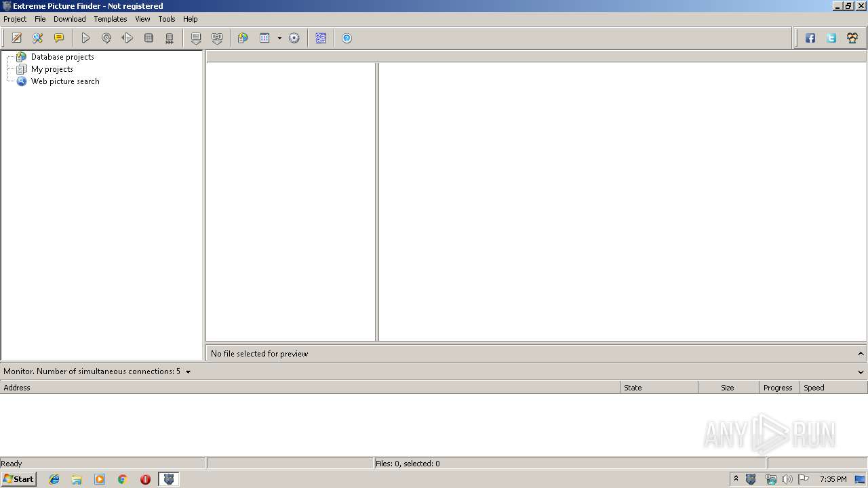Screen dimensions: 868x488
Task: Launch Chrome from taskbar
Action: tap(123, 479)
